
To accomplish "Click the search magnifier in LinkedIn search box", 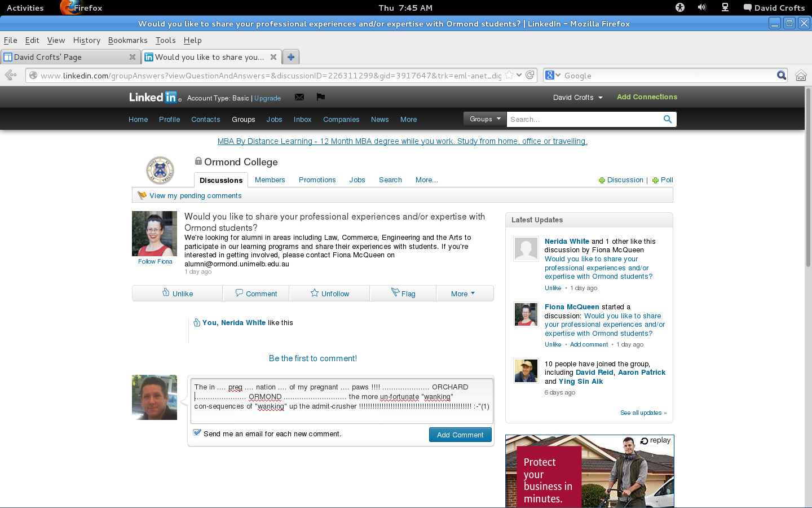I will click(x=668, y=119).
